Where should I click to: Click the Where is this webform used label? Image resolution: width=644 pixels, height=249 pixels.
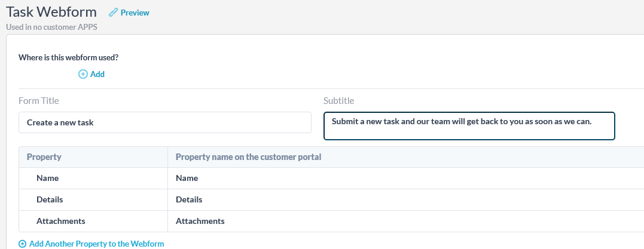click(69, 57)
